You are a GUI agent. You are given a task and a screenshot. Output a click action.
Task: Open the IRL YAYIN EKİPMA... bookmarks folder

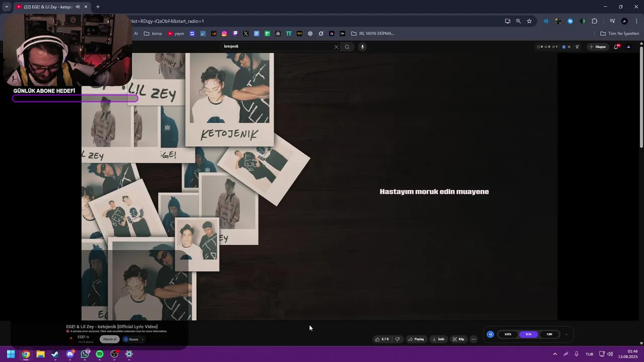click(373, 34)
